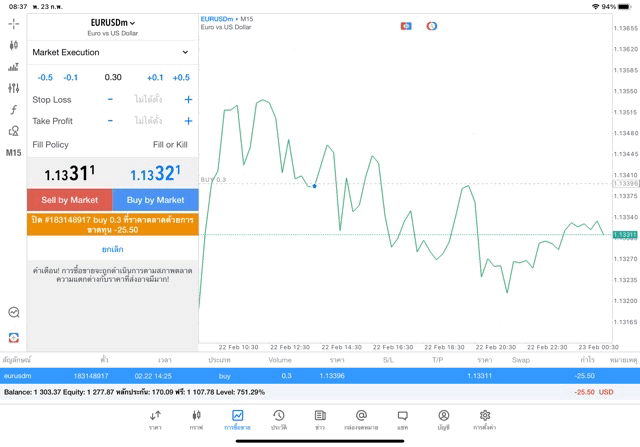
Task: Open the M15 timeframe selector
Action: (13, 153)
